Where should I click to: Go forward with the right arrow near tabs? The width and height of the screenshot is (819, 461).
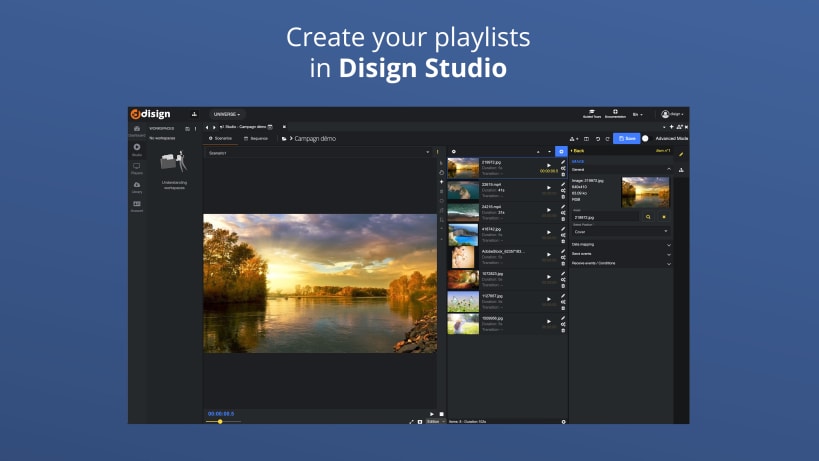(214, 127)
